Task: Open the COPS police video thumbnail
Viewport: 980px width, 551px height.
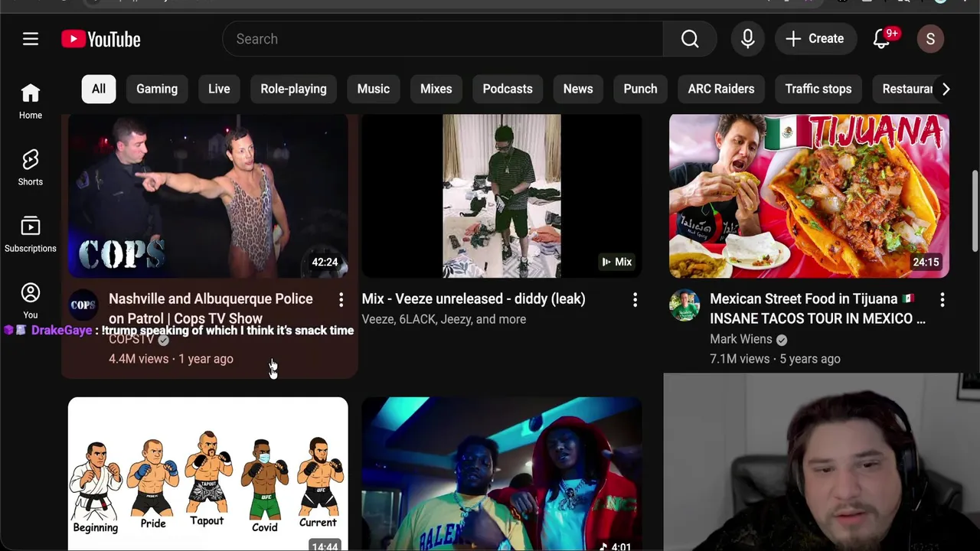Action: (x=208, y=196)
